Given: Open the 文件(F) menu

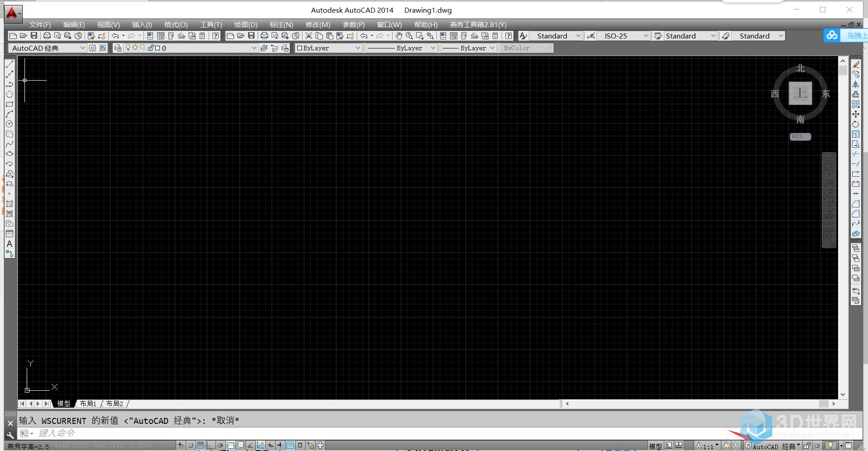Looking at the screenshot, I should coord(40,25).
